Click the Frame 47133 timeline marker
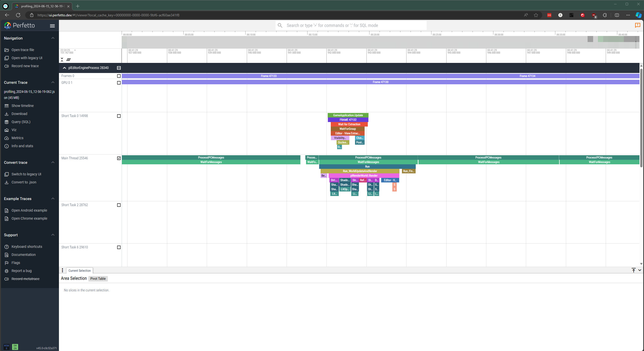 click(268, 76)
